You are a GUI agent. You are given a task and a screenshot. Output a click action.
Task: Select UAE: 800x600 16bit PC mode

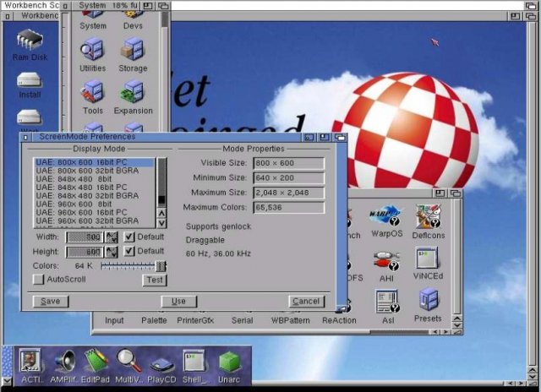pyautogui.click(x=95, y=162)
